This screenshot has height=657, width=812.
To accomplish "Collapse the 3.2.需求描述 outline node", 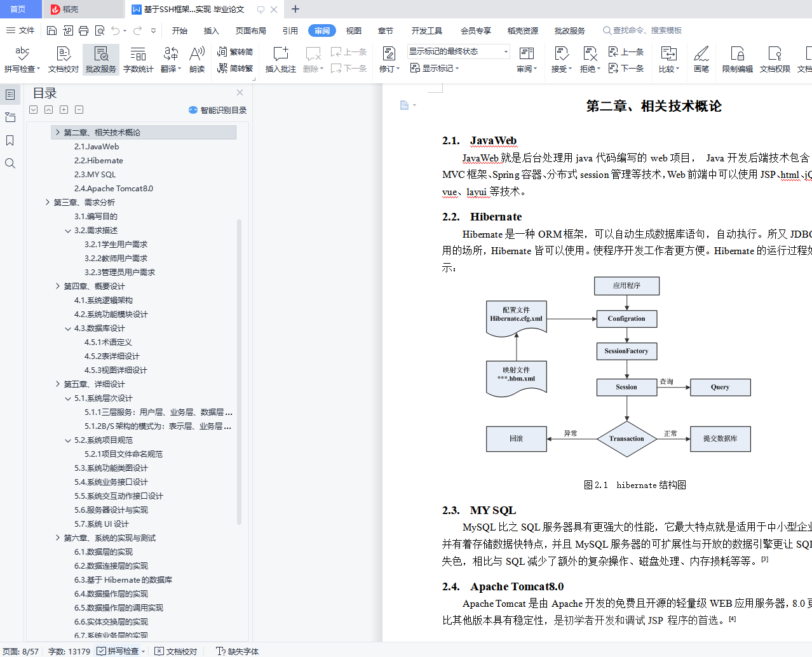I will (68, 231).
